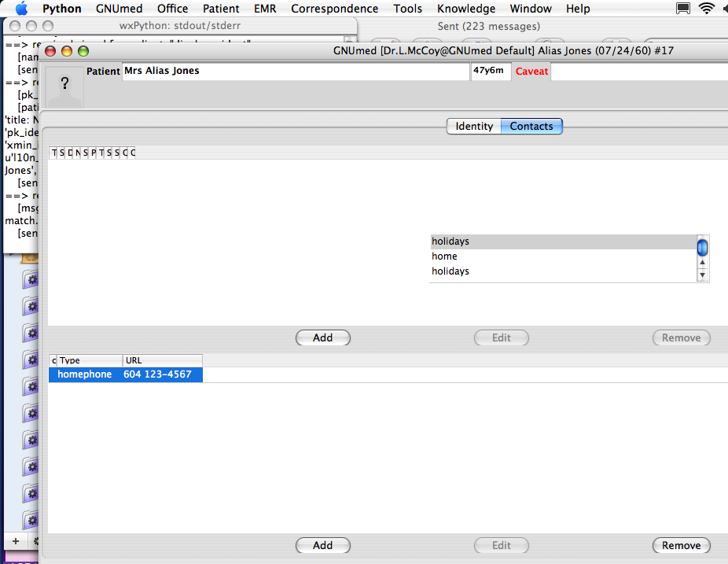Screen dimensions: 728x564
Task: Select the home address row
Action: (x=563, y=256)
